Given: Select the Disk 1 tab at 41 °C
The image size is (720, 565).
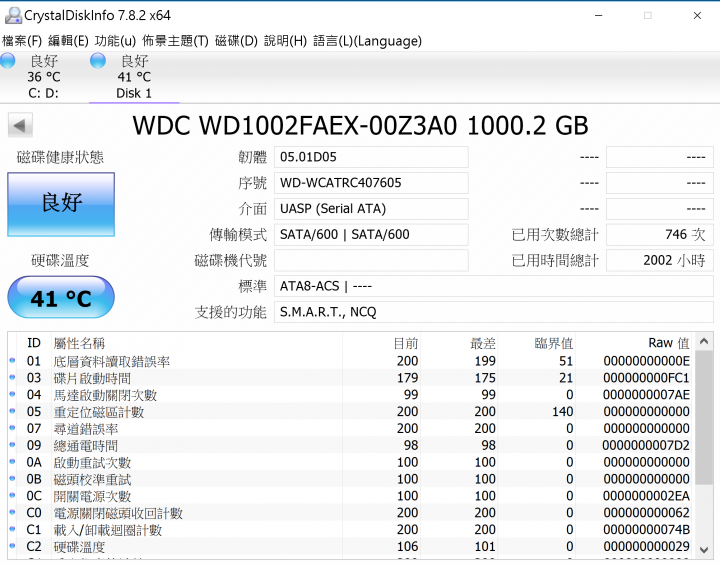Looking at the screenshot, I should pyautogui.click(x=134, y=77).
